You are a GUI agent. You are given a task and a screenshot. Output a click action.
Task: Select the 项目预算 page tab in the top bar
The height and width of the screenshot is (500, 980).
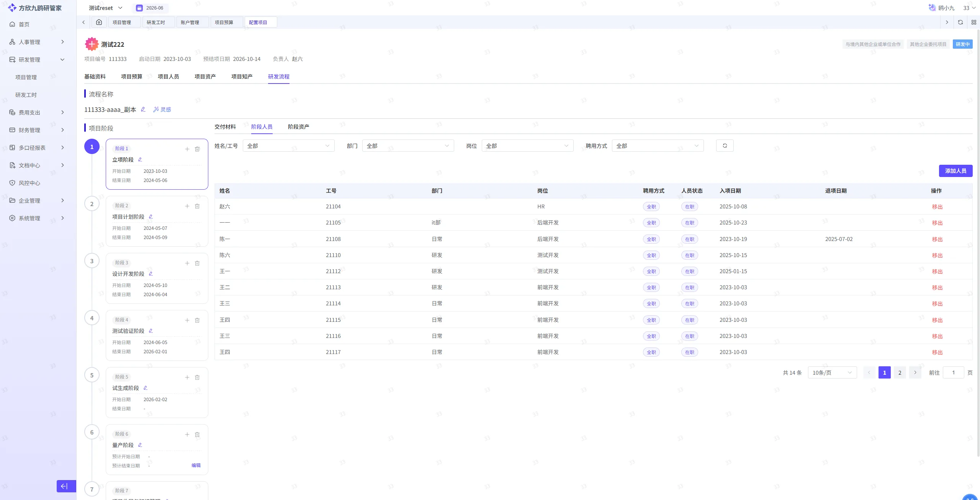(x=227, y=22)
